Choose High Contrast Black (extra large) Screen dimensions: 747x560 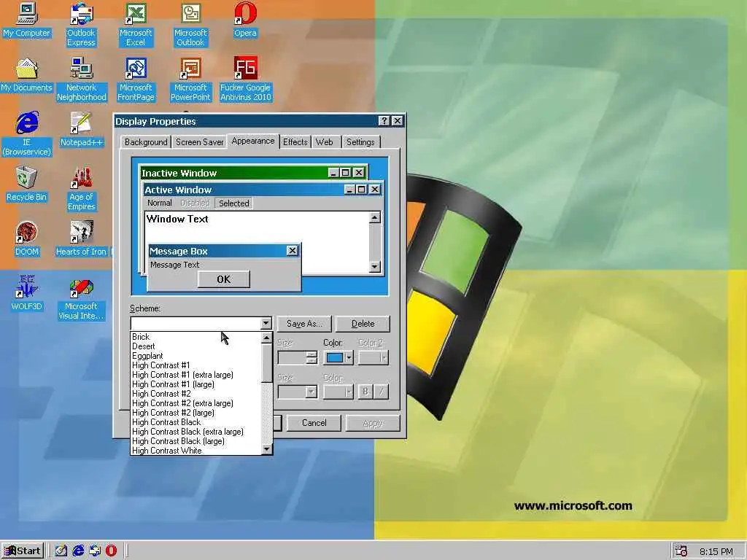point(196,432)
